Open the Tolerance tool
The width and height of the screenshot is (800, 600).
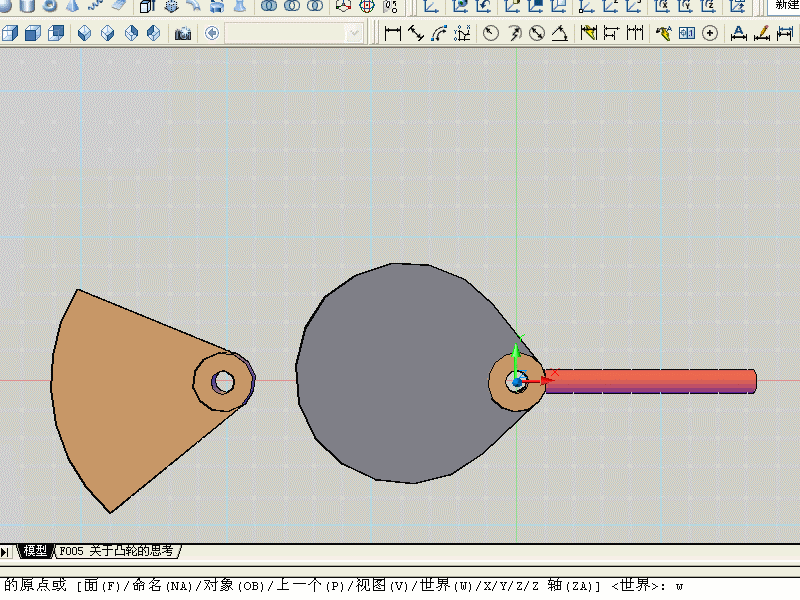687,33
